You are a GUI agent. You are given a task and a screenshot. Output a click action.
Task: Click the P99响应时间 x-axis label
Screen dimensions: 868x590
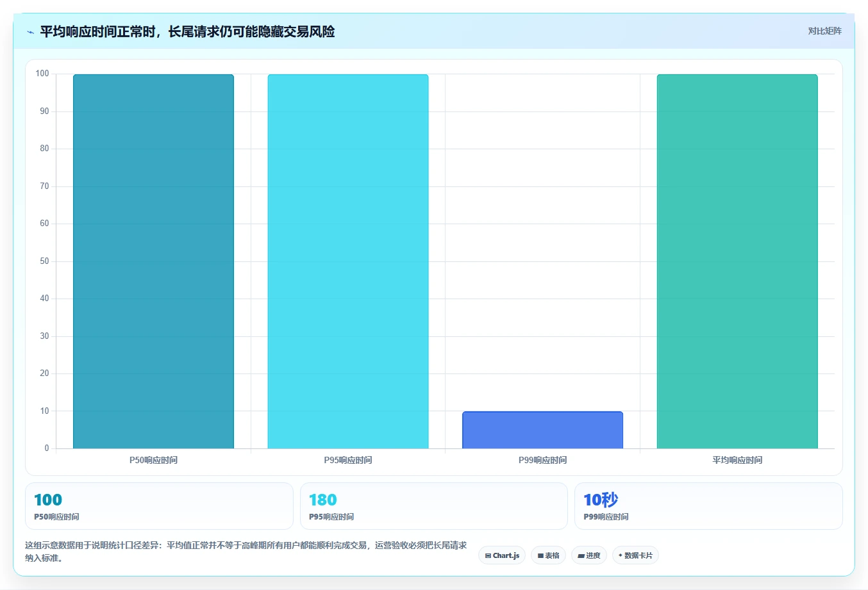coord(542,460)
